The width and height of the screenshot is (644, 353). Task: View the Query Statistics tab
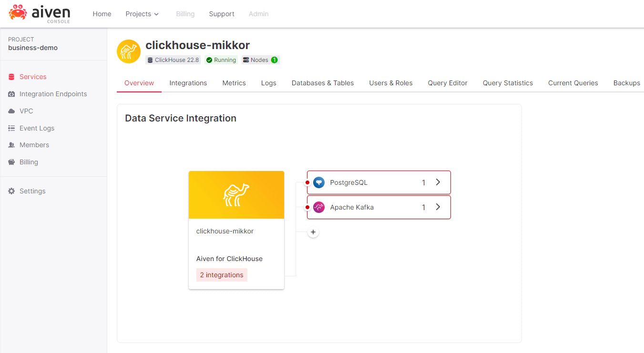pyautogui.click(x=508, y=83)
